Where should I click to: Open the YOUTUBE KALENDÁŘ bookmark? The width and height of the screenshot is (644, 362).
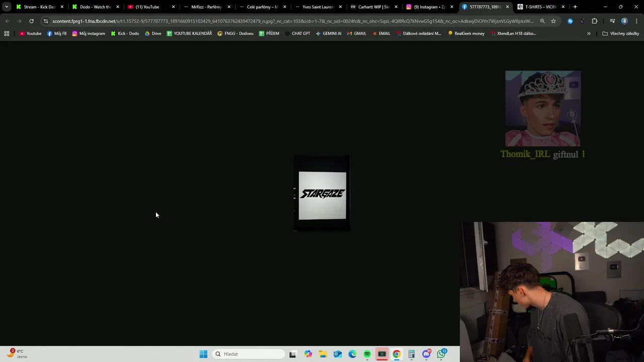189,34
